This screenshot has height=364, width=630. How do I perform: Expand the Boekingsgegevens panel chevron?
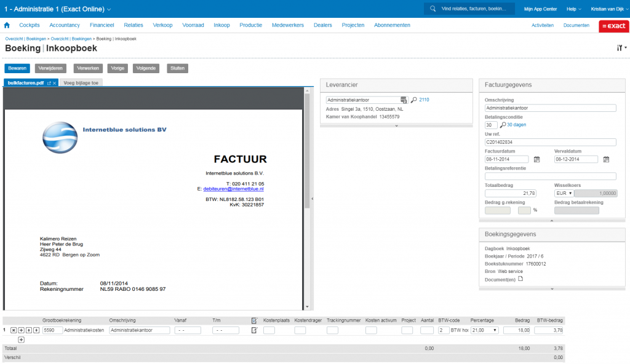click(552, 288)
